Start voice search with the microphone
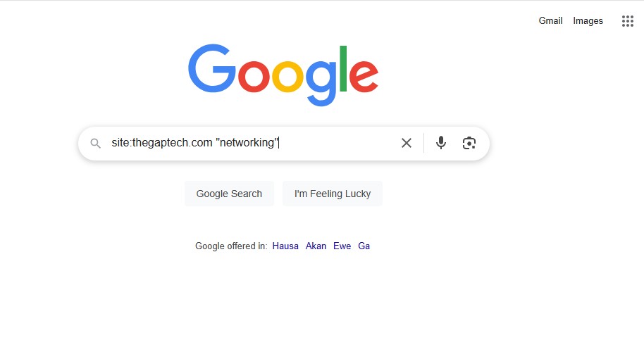644x340 pixels. 441,143
